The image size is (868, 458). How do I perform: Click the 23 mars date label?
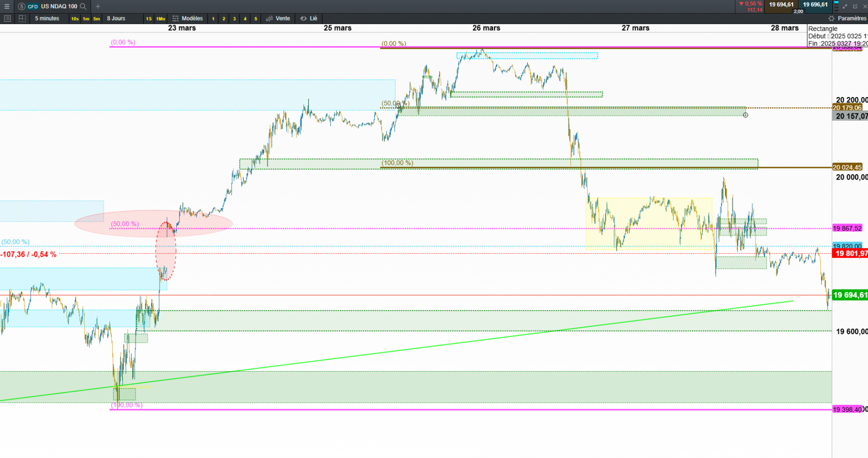[182, 28]
